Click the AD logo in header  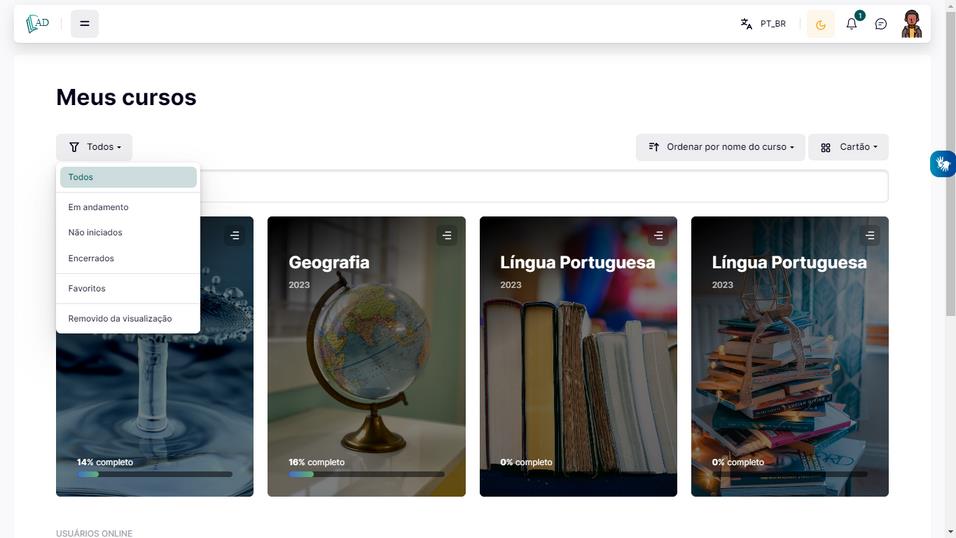(37, 24)
